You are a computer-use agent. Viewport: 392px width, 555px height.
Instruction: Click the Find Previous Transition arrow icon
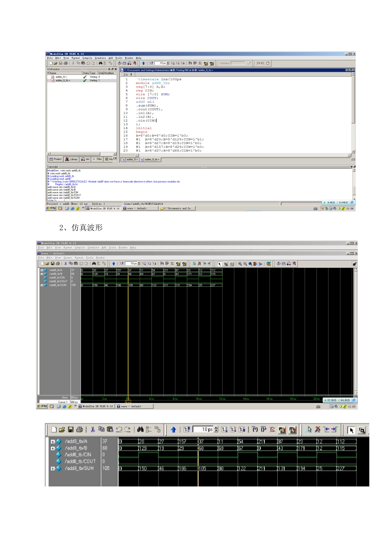(x=327, y=429)
